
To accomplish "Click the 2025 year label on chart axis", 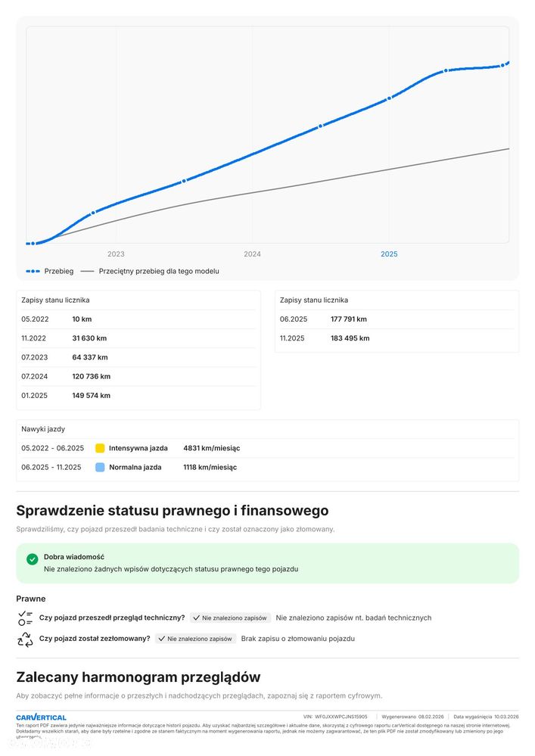I will tap(389, 254).
